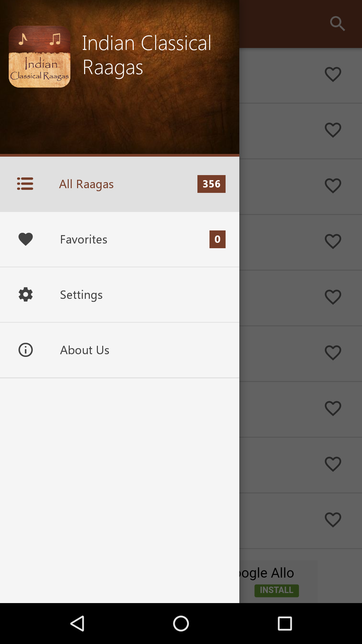The height and width of the screenshot is (644, 362).
Task: Toggle the second raaga's heart outline
Action: (333, 130)
